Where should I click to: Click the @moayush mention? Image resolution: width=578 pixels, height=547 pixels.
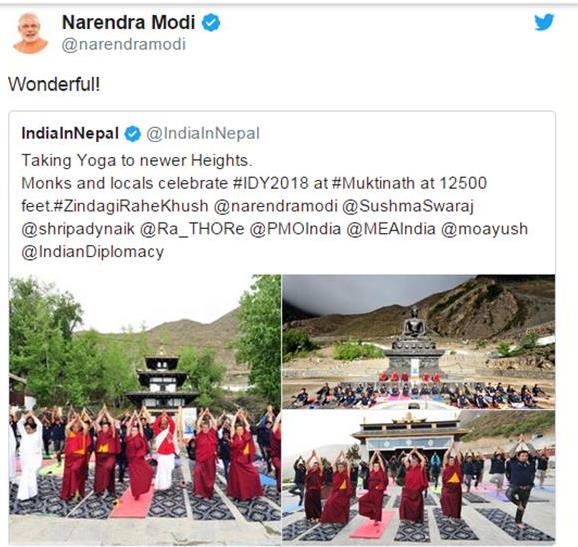pyautogui.click(x=484, y=229)
